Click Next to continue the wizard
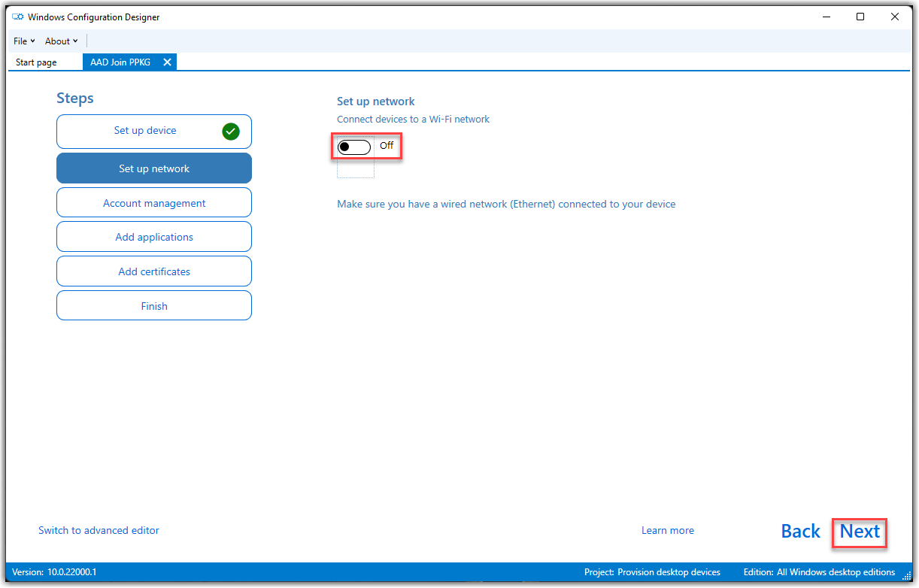 (x=860, y=532)
